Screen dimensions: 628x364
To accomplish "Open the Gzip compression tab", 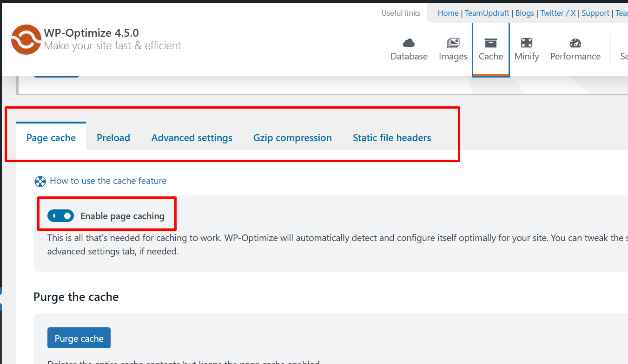I will coord(292,138).
